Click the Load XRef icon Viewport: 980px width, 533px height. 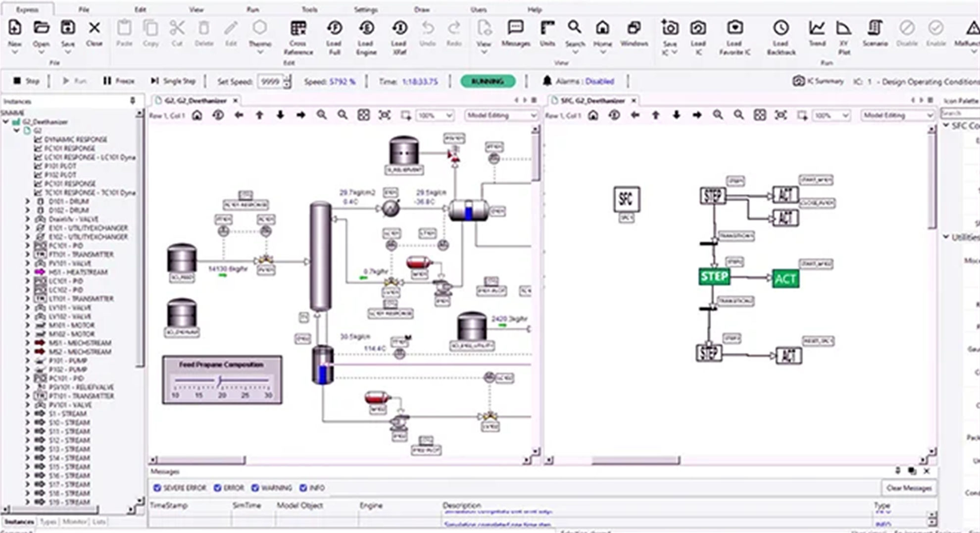[399, 28]
